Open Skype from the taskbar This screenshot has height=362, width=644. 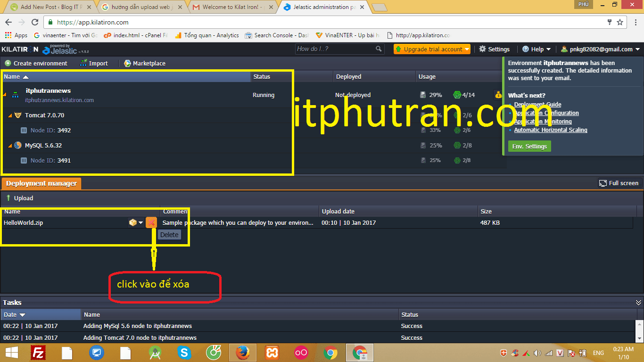[184, 353]
